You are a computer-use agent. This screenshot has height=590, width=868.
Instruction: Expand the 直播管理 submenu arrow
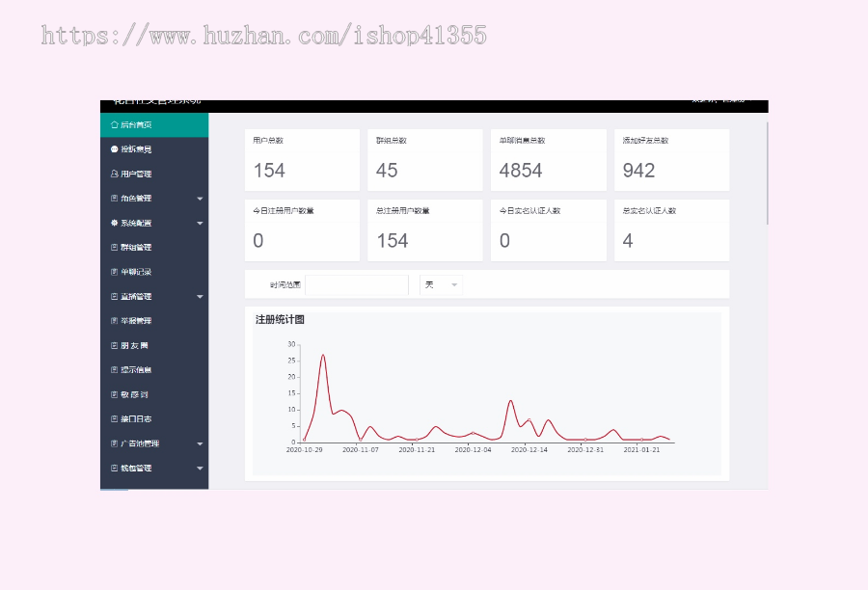200,297
